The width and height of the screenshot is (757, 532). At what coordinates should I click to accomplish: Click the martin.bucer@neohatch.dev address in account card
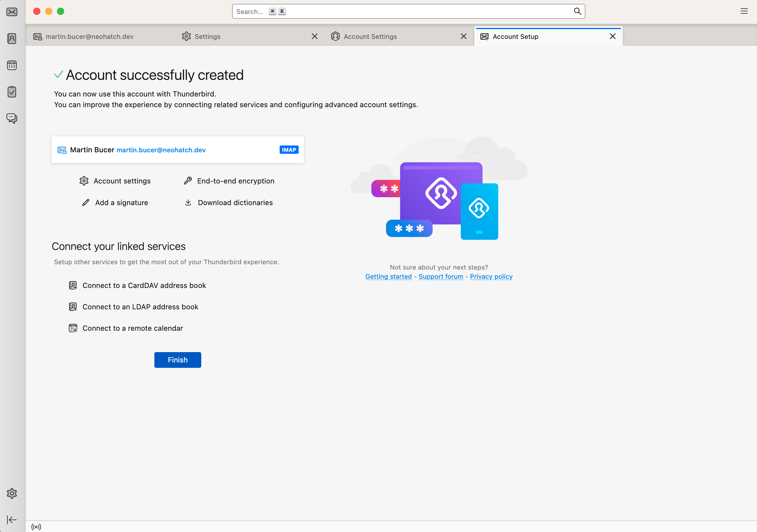[x=161, y=150]
